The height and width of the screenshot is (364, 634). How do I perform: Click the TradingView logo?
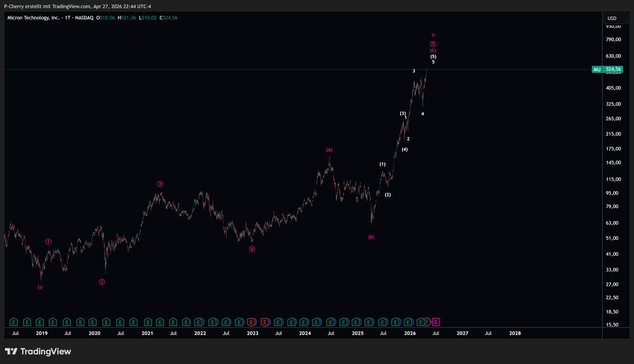(38, 351)
